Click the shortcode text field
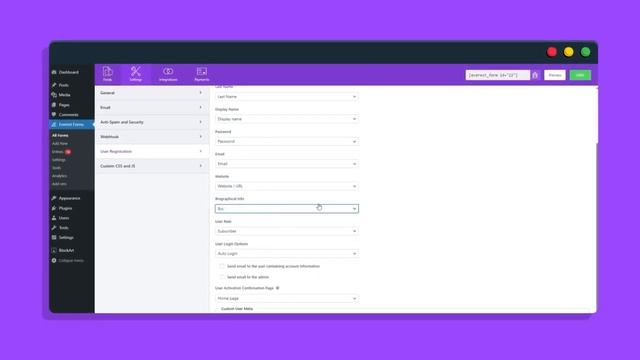640x360 pixels. click(x=498, y=75)
